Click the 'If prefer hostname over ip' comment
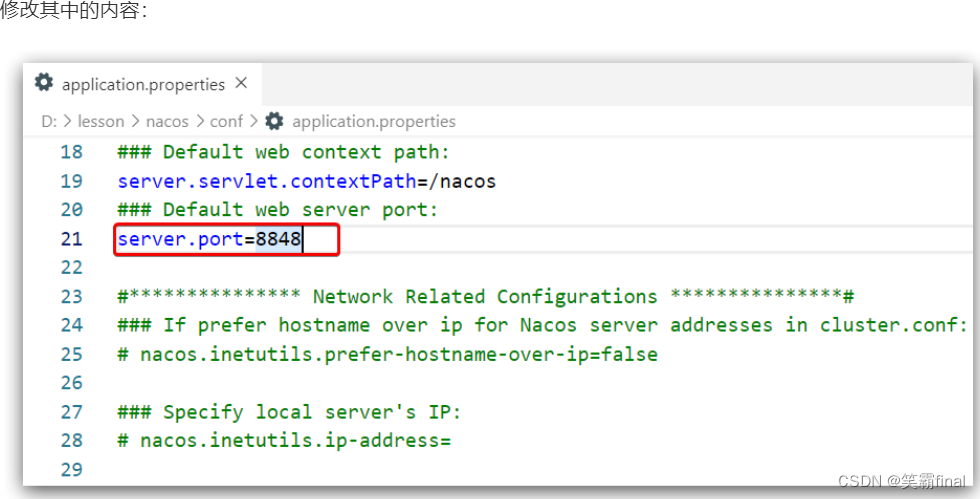 click(542, 325)
